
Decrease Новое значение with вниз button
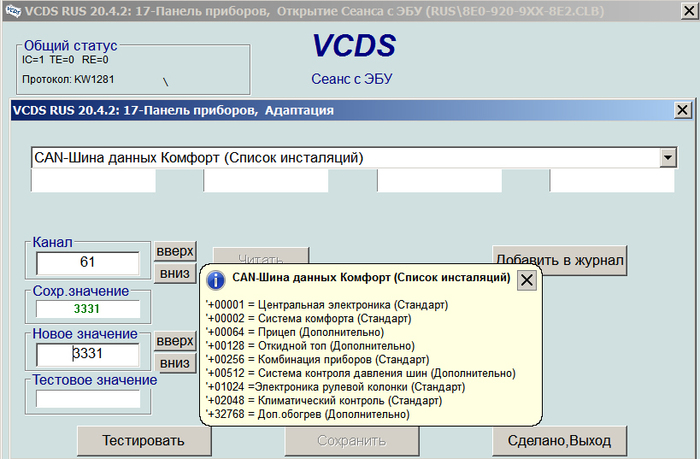tap(175, 363)
